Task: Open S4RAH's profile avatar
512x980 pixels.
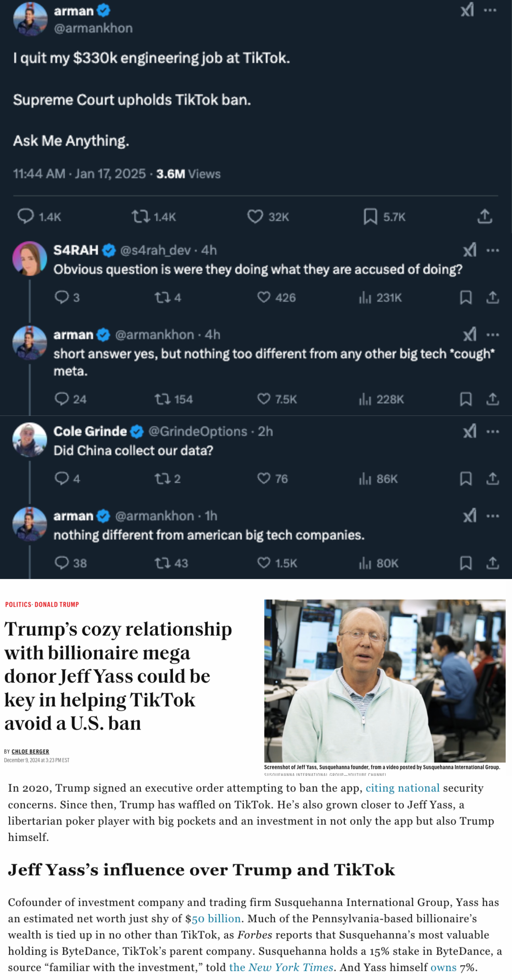Action: tap(30, 258)
